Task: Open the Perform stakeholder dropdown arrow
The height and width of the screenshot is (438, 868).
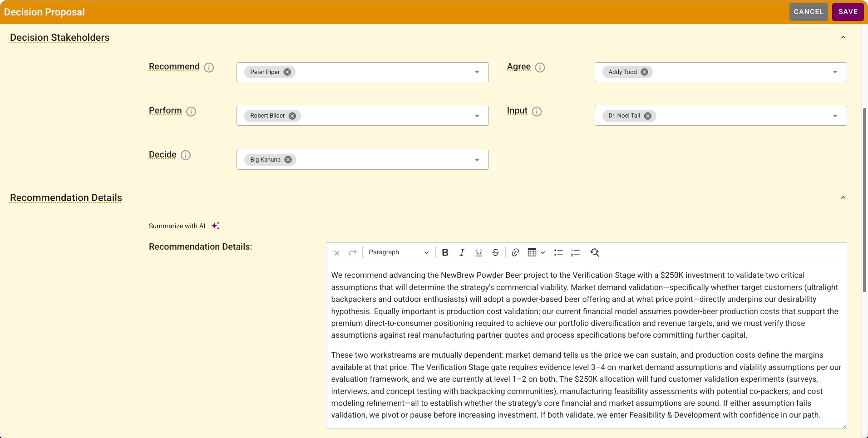Action: [477, 116]
